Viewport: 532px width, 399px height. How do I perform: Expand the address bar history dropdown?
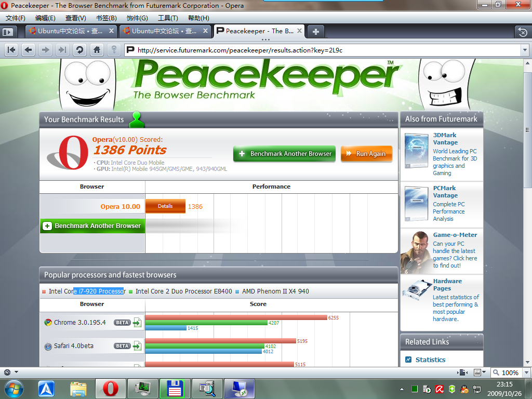click(525, 50)
